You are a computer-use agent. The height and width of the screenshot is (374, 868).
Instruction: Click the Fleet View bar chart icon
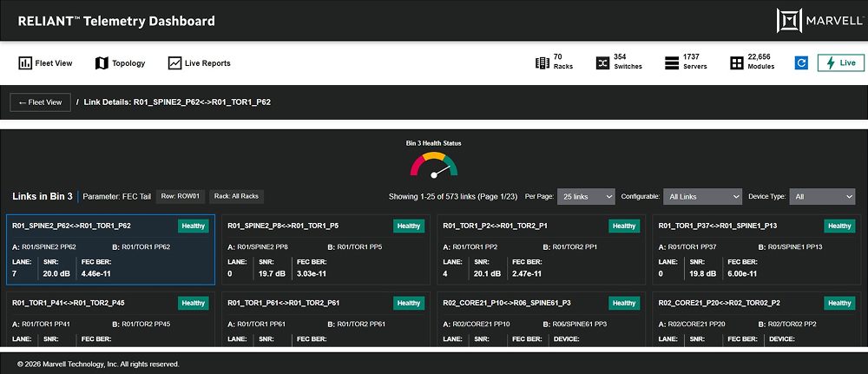[x=25, y=63]
